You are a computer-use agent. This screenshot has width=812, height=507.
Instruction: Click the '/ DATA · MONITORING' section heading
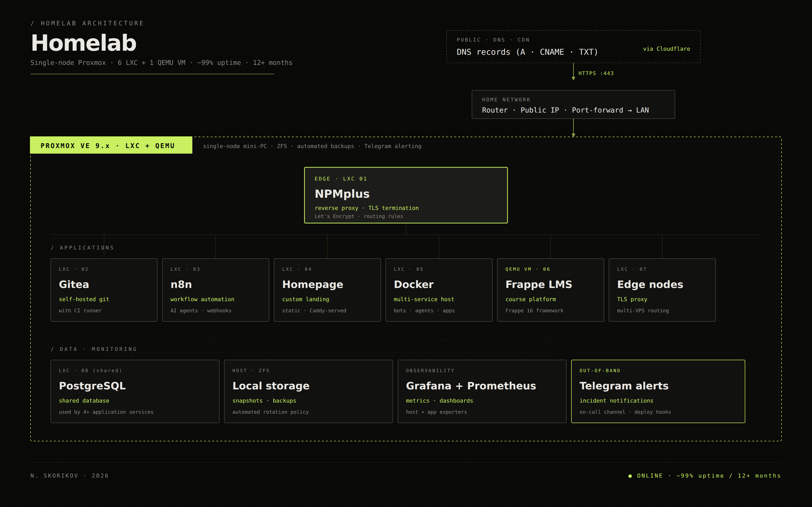tap(94, 349)
